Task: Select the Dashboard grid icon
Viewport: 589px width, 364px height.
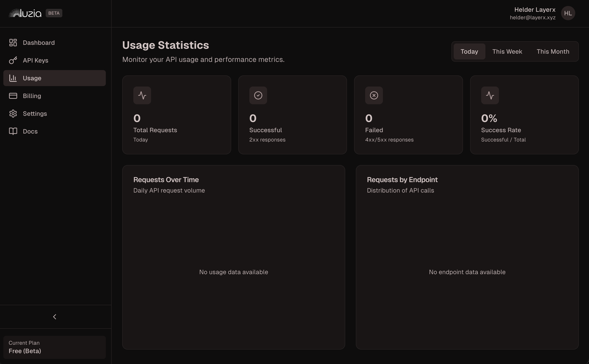Action: [x=13, y=42]
